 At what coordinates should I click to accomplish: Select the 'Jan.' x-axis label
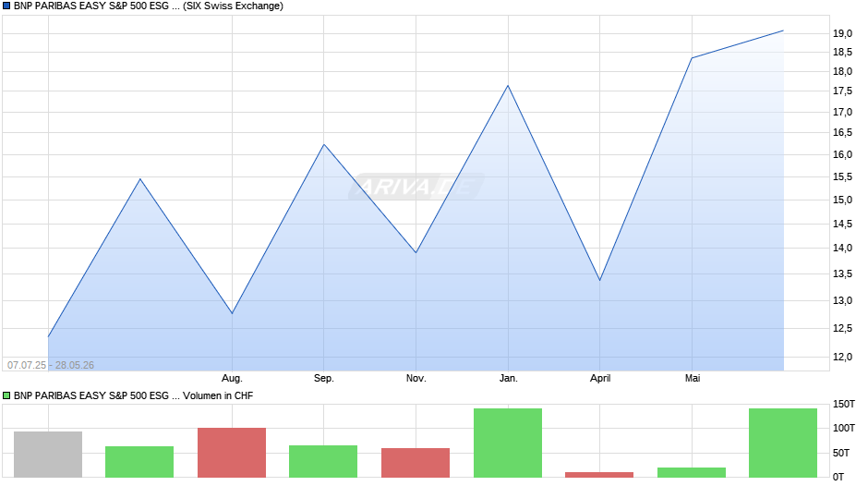[508, 379]
